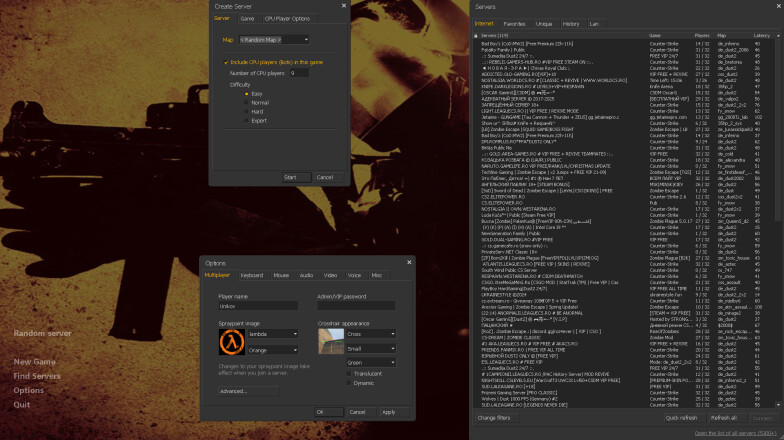Click Apply in Options dialog

click(394, 412)
